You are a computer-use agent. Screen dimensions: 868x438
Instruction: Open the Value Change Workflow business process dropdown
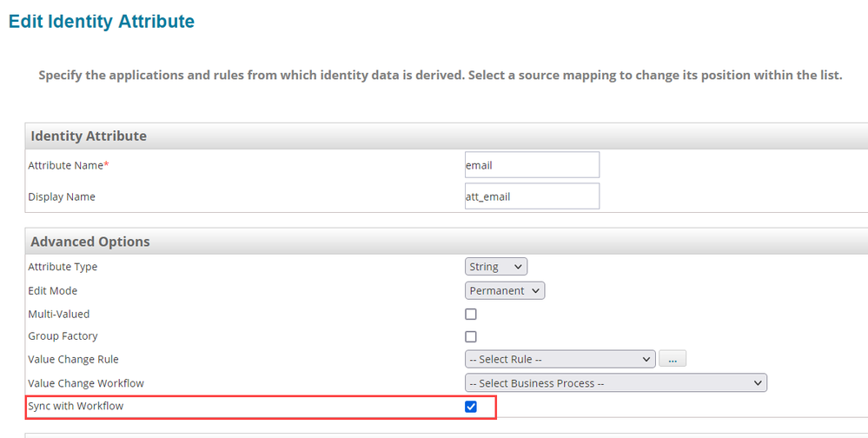pos(616,382)
